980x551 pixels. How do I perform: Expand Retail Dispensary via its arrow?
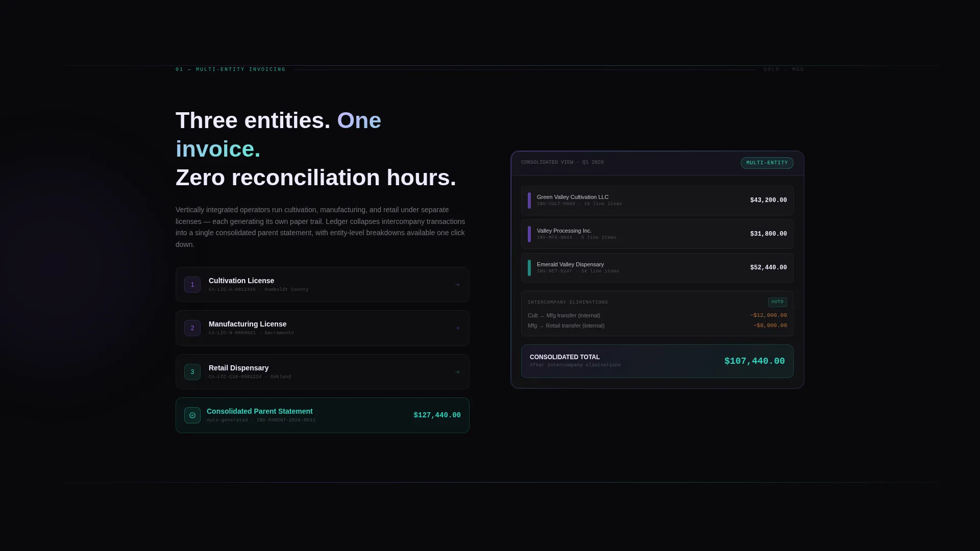pos(457,372)
